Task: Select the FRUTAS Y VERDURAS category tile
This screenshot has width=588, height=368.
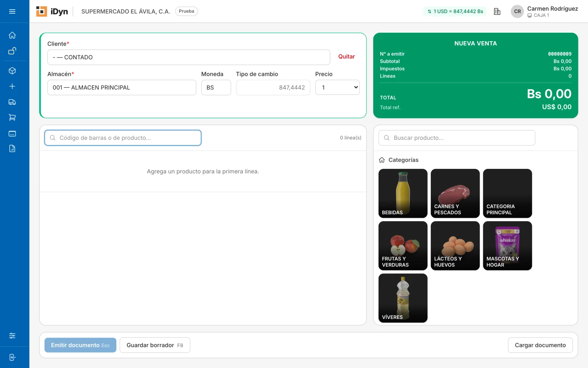Action: pos(403,245)
